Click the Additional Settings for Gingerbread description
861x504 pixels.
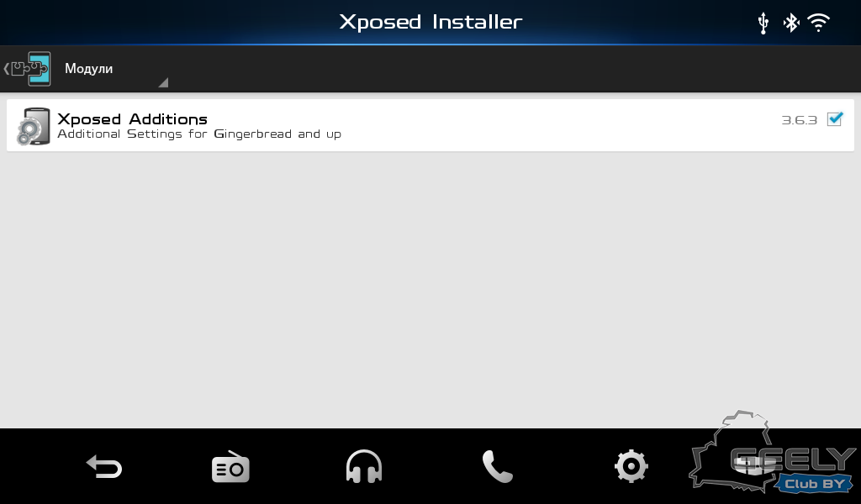[198, 134]
